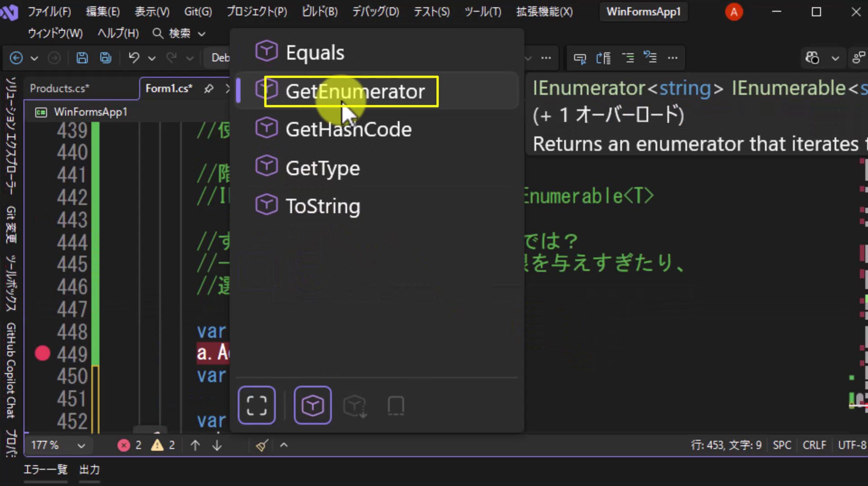Expand the caret next to code cleanup
The width and height of the screenshot is (868, 486).
pos(284,445)
